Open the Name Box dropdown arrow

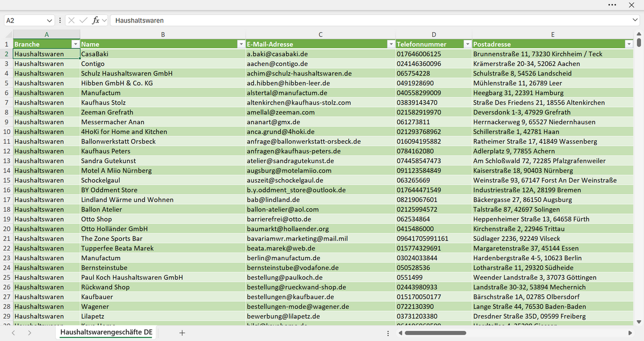pyautogui.click(x=50, y=20)
